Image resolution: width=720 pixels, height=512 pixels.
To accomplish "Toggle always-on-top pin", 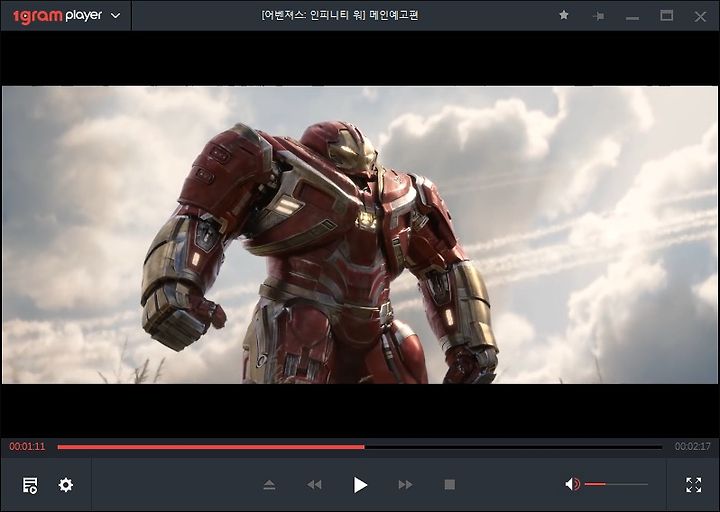I will (598, 16).
